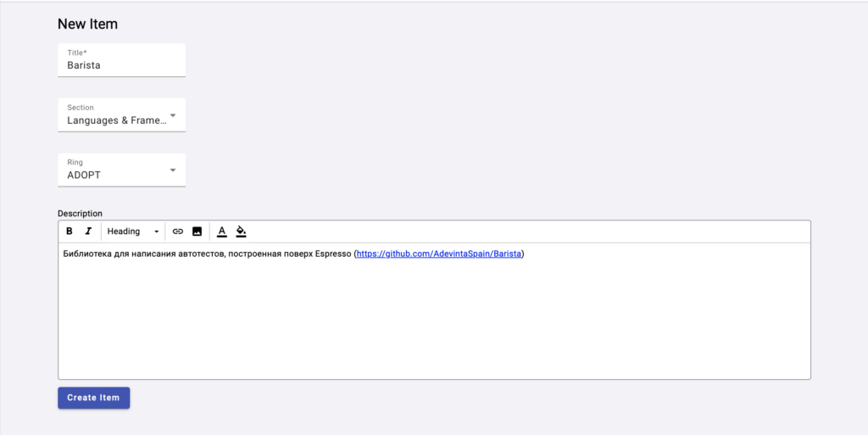Click the word 'Библиотека' in the description text
868x435 pixels.
86,254
